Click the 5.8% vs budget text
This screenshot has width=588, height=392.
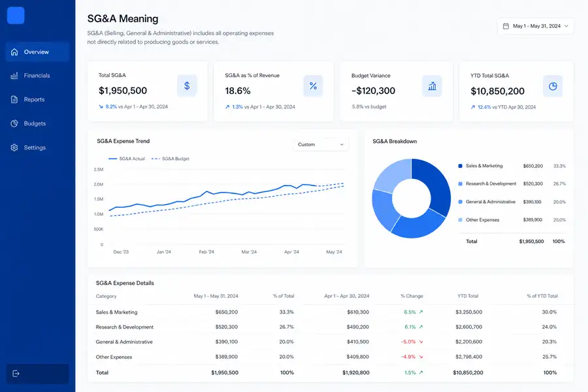pos(369,106)
